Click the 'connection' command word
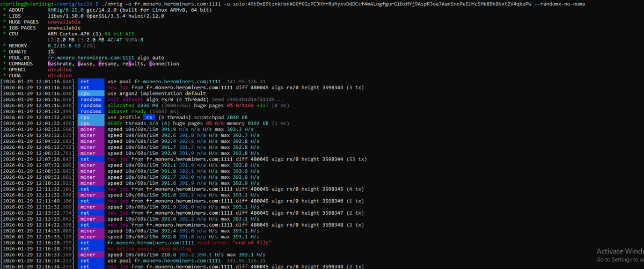Screen dimensions: 644x269 [164, 63]
